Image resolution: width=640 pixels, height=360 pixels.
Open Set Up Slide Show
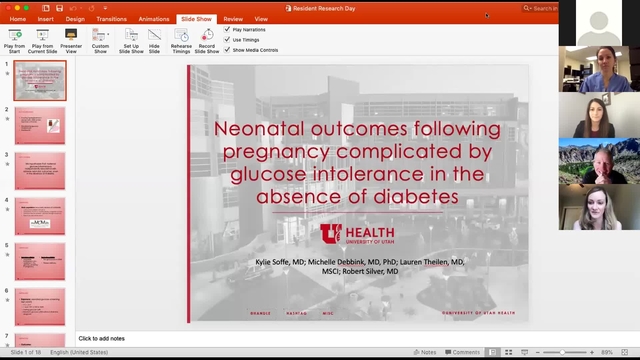(131, 41)
